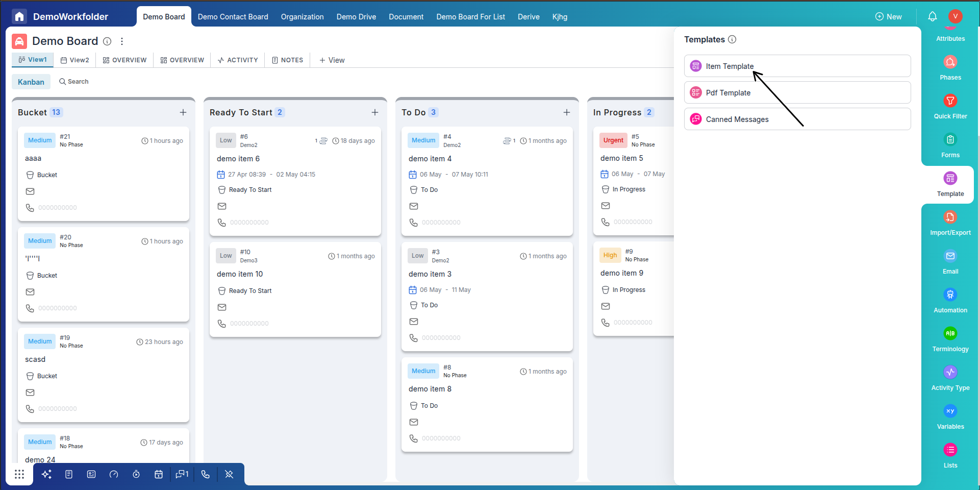The height and width of the screenshot is (490, 980).
Task: Select the Template sidebar icon
Action: point(950,179)
